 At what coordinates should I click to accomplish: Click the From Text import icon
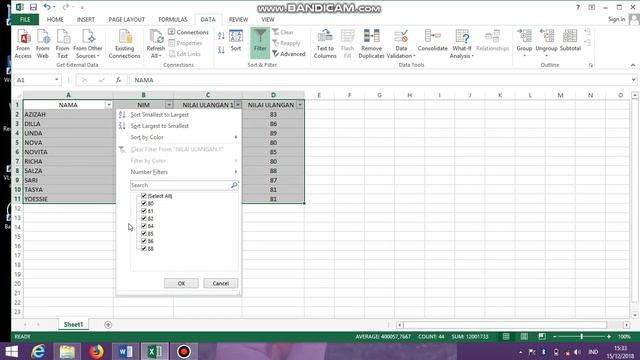(62, 44)
